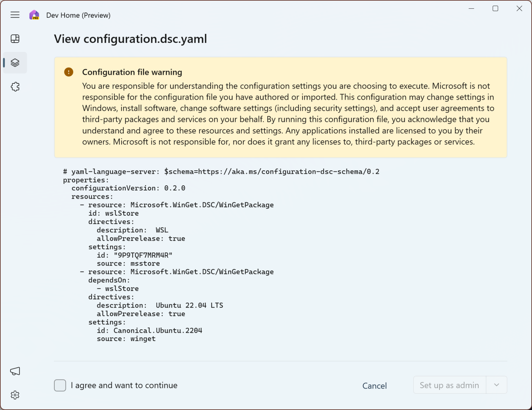Image resolution: width=532 pixels, height=410 pixels.
Task: Minimize the Dev Home window
Action: coord(471,8)
